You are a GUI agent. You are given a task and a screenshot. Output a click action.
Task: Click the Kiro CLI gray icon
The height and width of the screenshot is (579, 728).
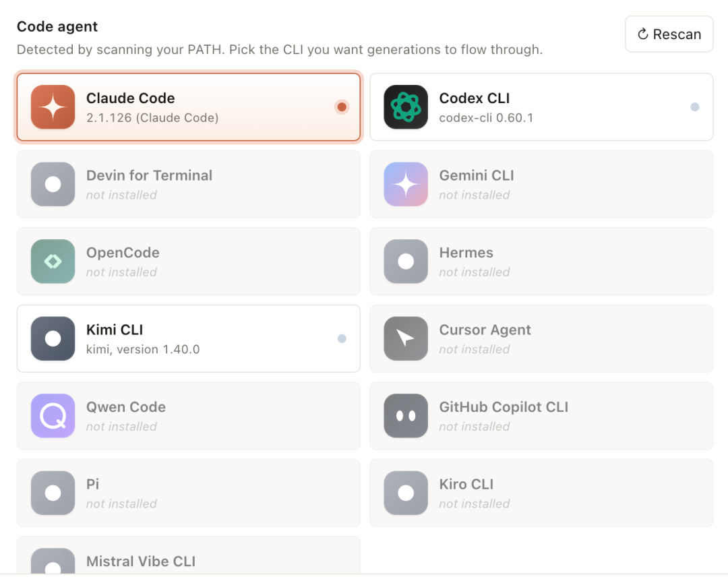tap(406, 493)
